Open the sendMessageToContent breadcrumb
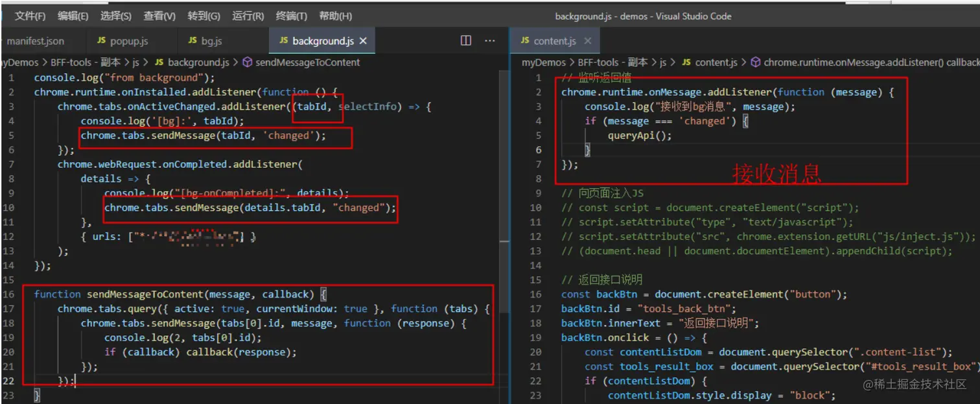The width and height of the screenshot is (980, 404). (308, 62)
